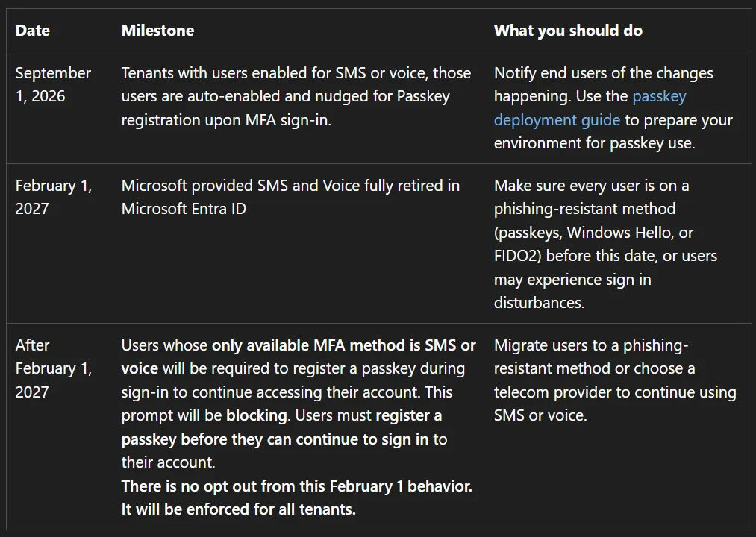Click the Date column header
The image size is (756, 537).
point(33,31)
